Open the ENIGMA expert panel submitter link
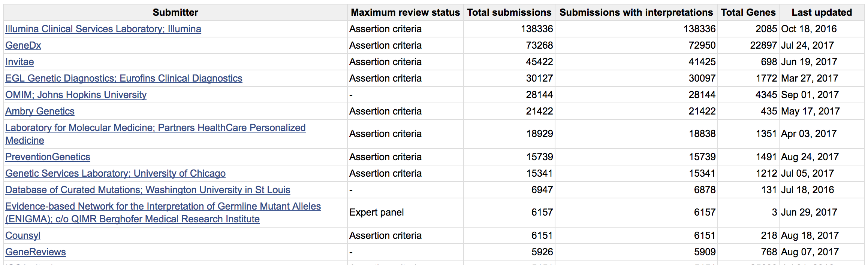The image size is (868, 265). [163, 213]
